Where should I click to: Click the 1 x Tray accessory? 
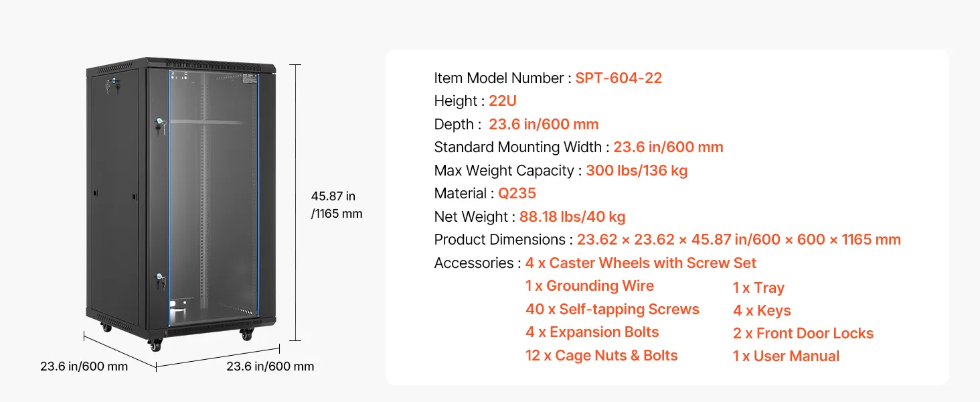point(758,288)
